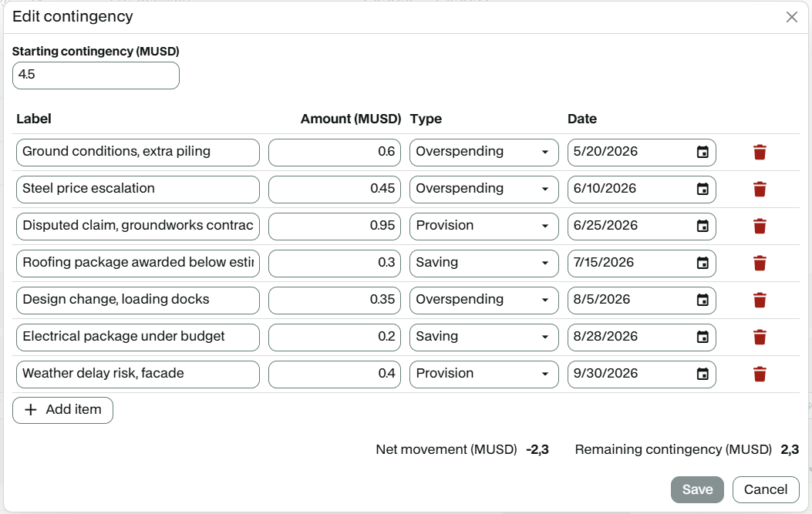
Task: Edit the 0.35 amount field
Action: click(335, 301)
